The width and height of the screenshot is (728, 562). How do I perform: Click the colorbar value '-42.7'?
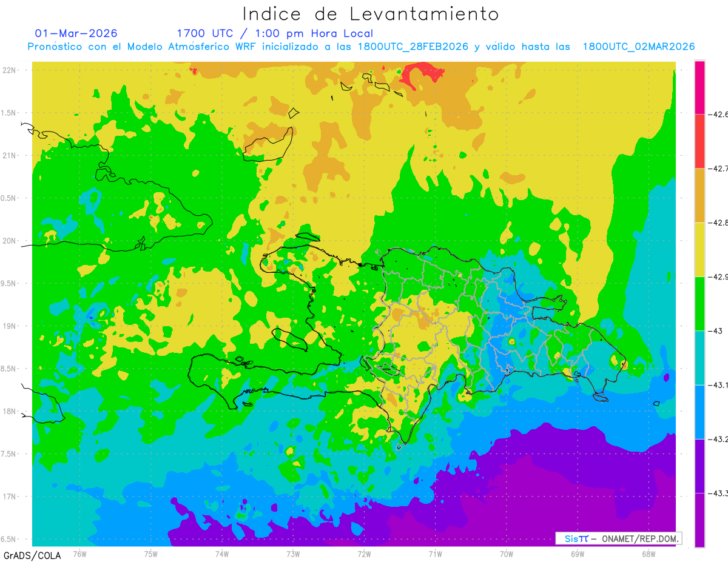click(x=717, y=168)
